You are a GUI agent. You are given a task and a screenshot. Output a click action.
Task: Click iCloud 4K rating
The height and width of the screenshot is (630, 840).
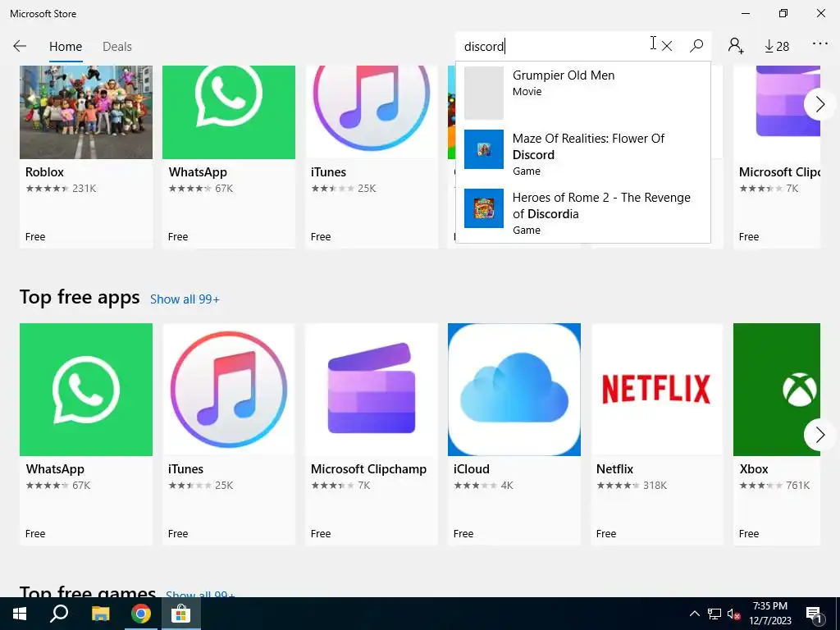tap(483, 486)
